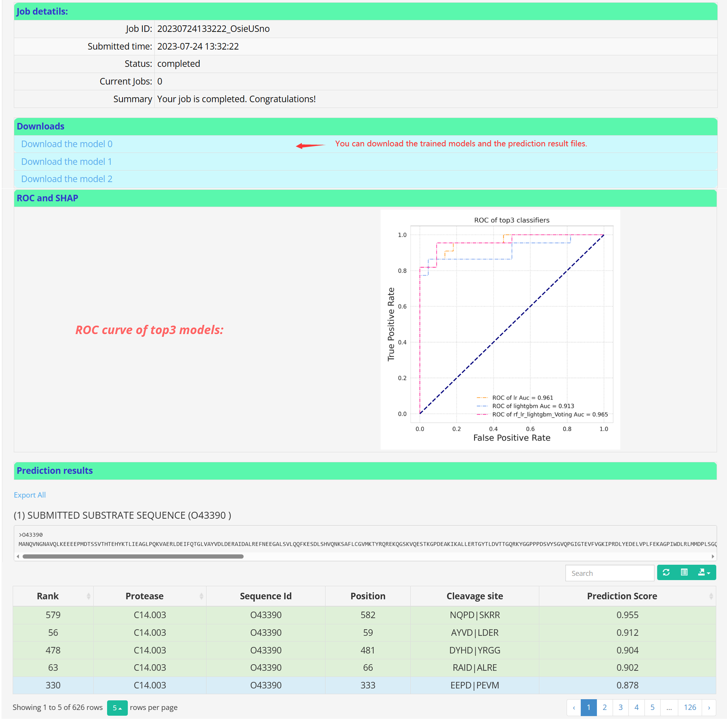Download the model 0
This screenshot has height=728, width=727.
(x=67, y=144)
